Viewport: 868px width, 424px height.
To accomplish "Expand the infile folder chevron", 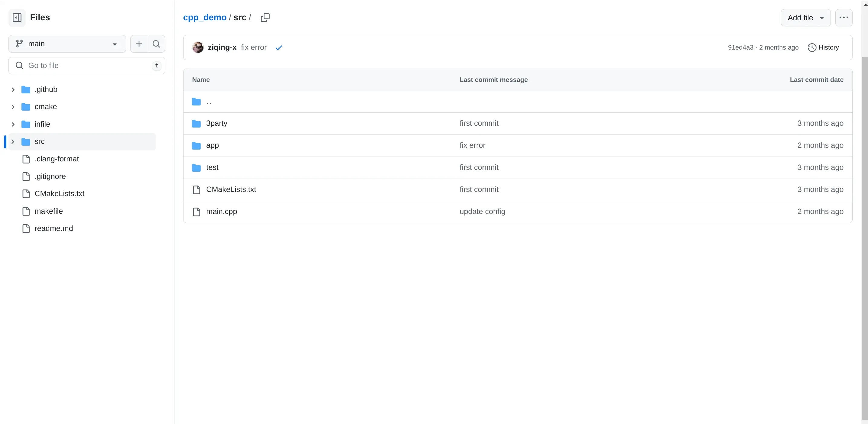I will (13, 124).
